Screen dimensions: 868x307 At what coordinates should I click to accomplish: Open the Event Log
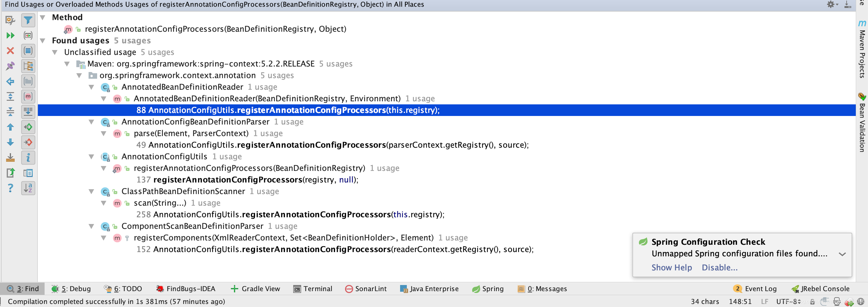point(755,289)
